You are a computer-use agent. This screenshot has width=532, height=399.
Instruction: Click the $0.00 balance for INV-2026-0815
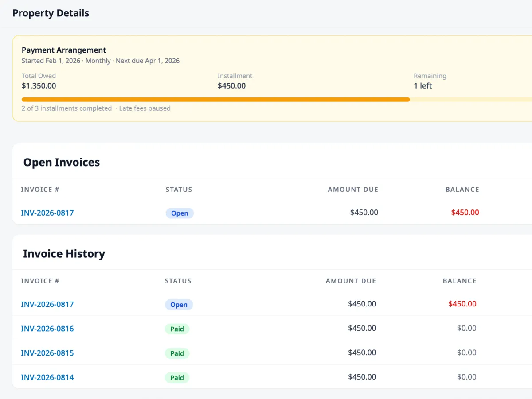tap(466, 353)
